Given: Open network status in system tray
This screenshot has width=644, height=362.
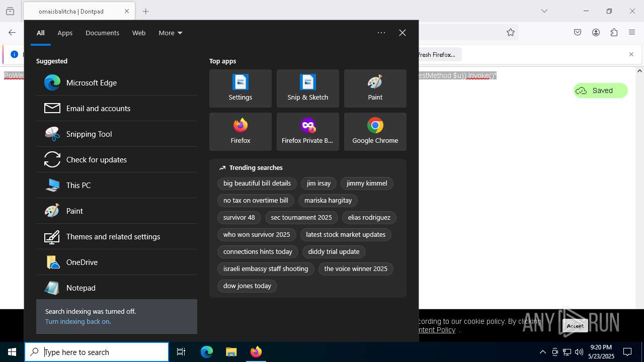Looking at the screenshot, I should (x=567, y=352).
